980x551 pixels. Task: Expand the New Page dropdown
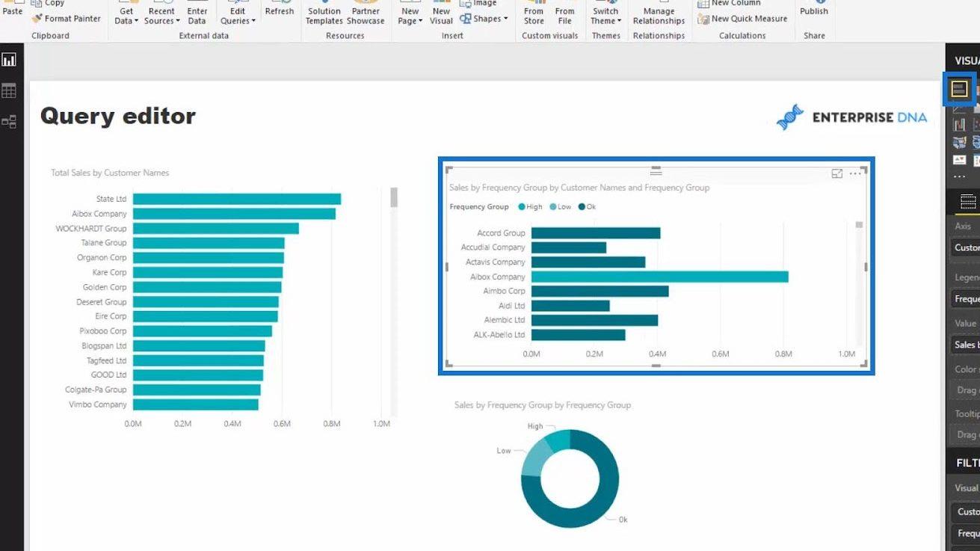click(410, 11)
